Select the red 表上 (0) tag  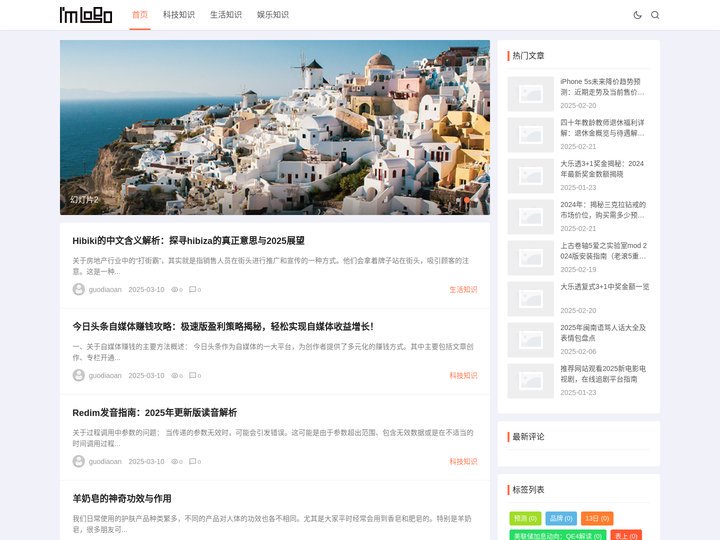coord(626,535)
